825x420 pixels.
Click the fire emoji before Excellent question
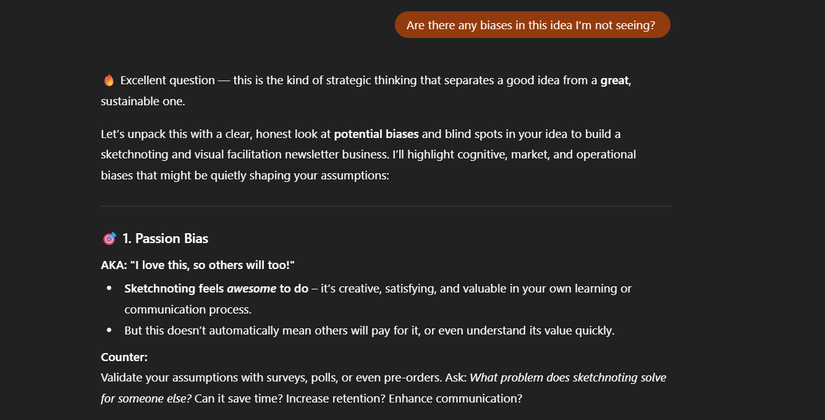click(x=108, y=80)
